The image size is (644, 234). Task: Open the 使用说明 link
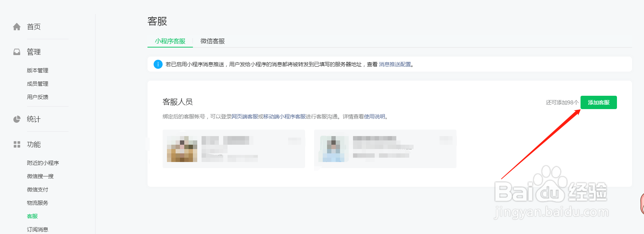click(375, 116)
